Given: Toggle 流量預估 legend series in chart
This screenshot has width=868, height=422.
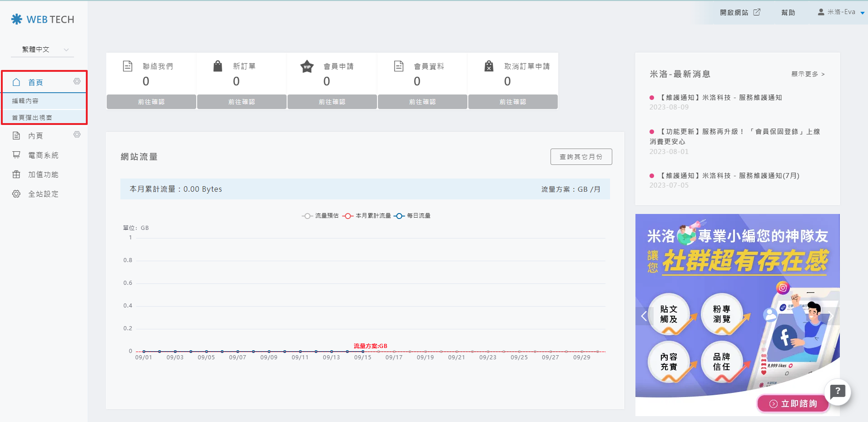Looking at the screenshot, I should tap(320, 216).
